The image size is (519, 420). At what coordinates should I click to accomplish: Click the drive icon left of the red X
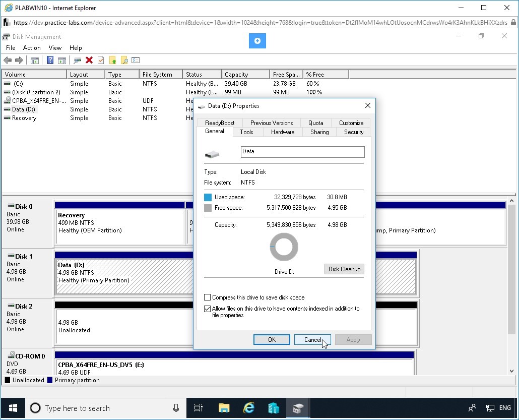tap(78, 61)
